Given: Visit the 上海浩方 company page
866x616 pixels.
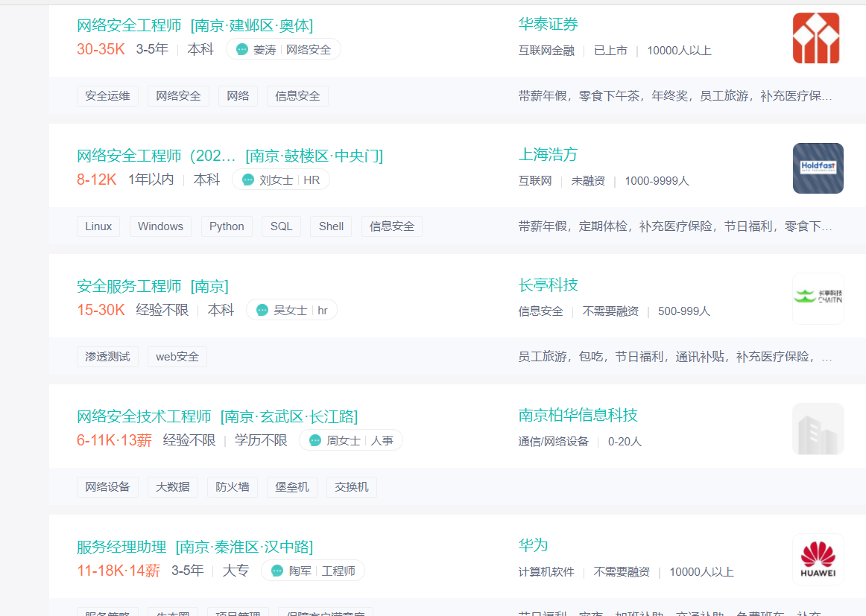Looking at the screenshot, I should (x=548, y=154).
